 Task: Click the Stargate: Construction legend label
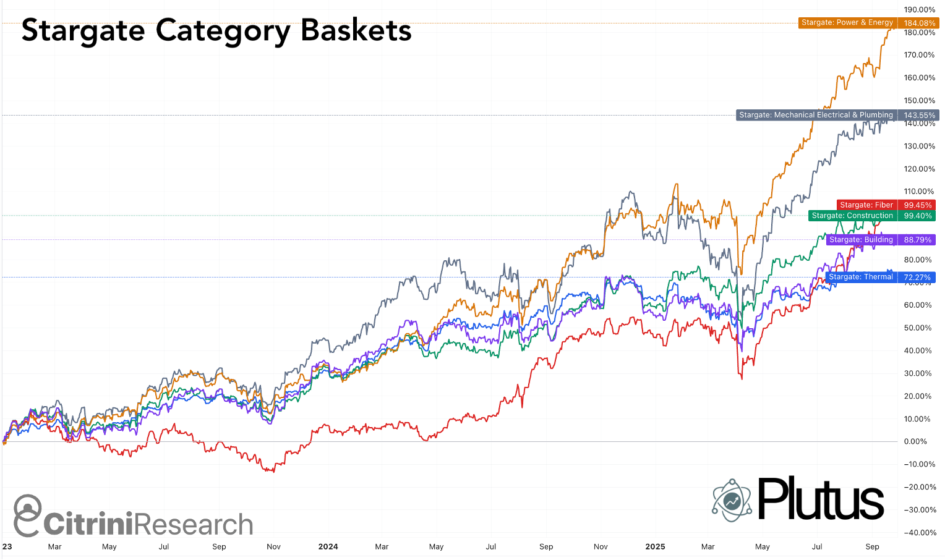(852, 216)
